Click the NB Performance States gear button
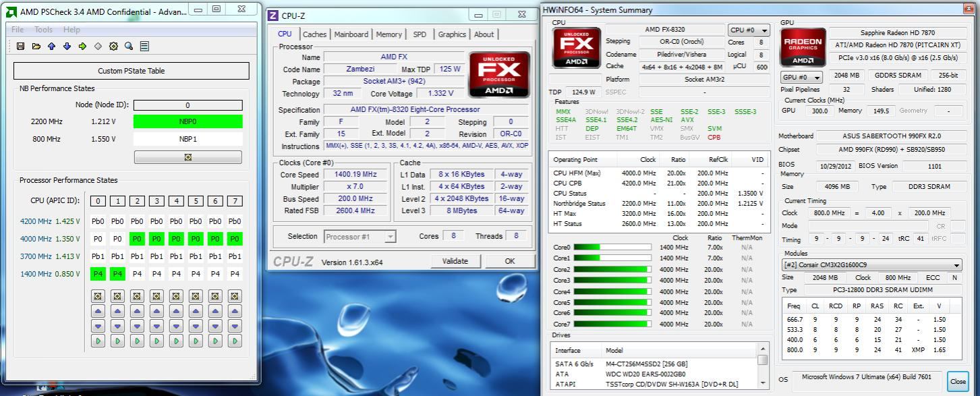Viewport: 980px width, 396px height. coord(188,157)
